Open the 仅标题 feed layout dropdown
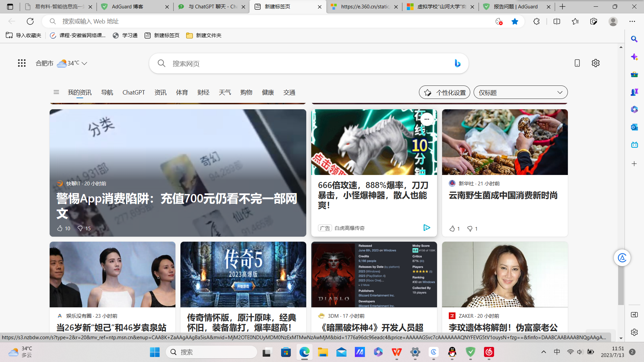 [520, 92]
